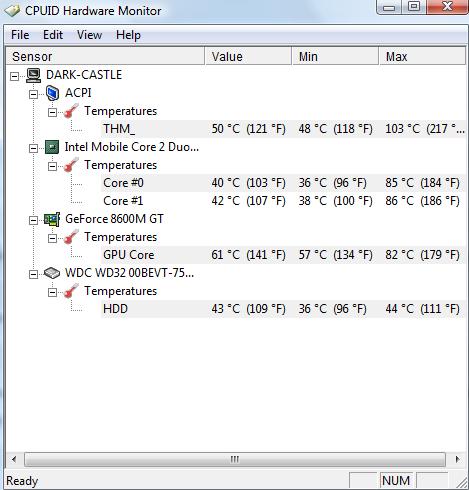Viewport: 469px width, 490px height.
Task: Open the Help menu
Action: [128, 35]
